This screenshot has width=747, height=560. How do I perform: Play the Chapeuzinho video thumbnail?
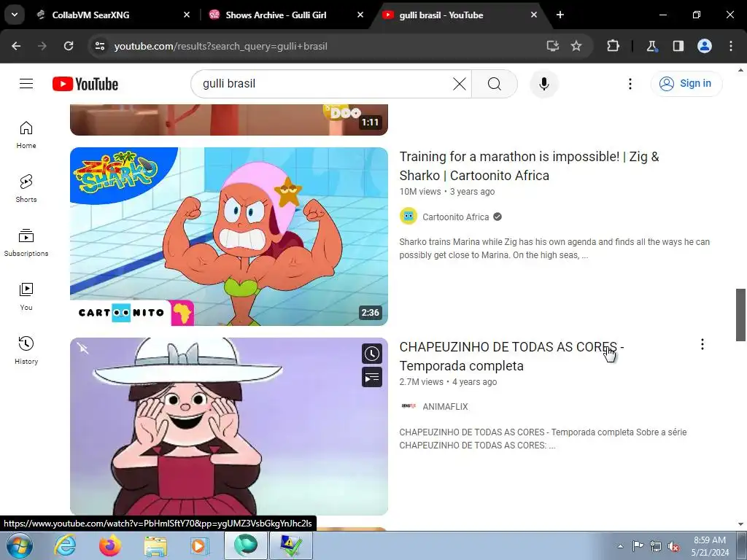coord(228,427)
